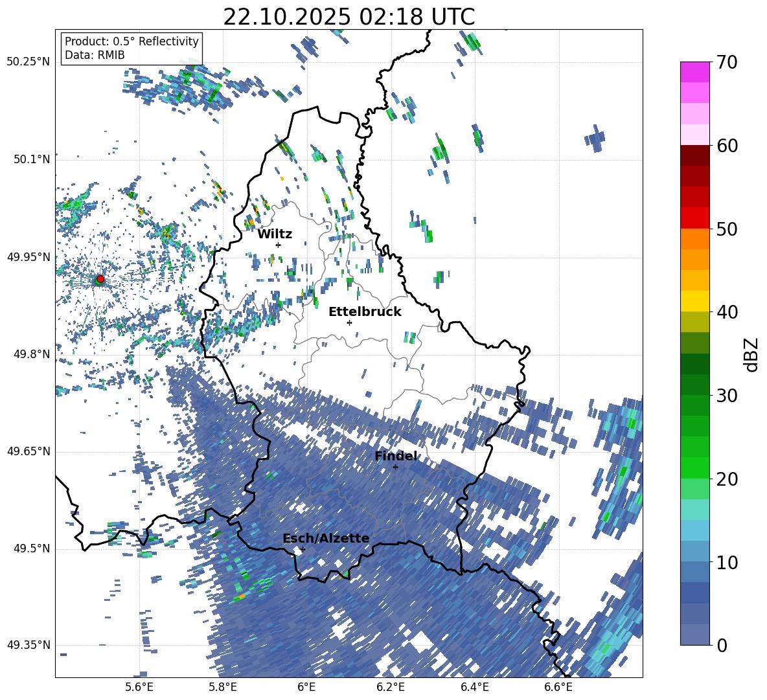The width and height of the screenshot is (767, 700).
Task: Click the bright green colorbar swatch at 20
Action: point(694,468)
